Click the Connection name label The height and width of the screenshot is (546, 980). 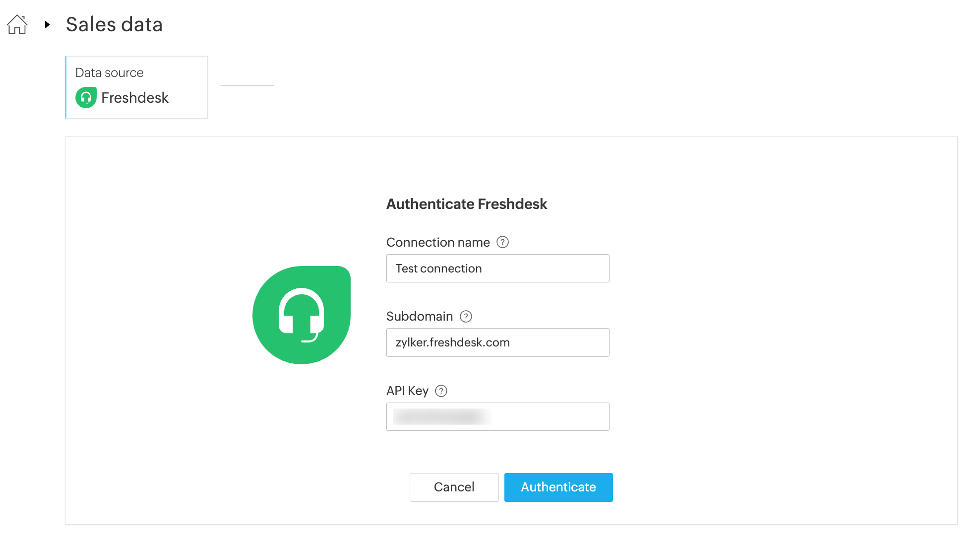point(438,242)
